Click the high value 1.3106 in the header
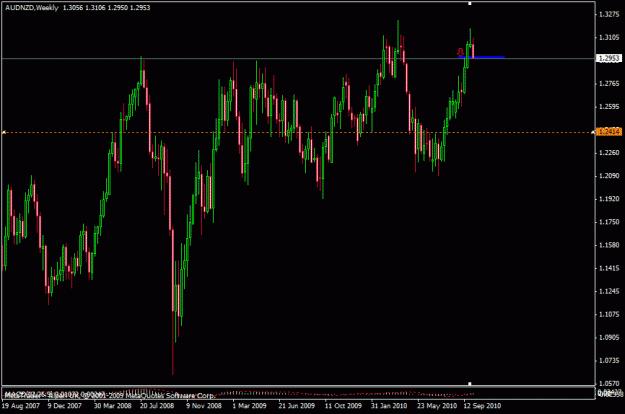 [96, 8]
